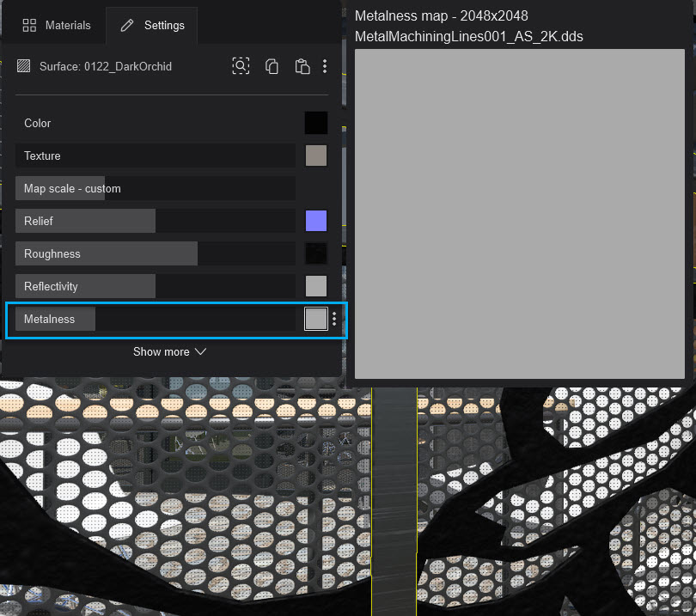Select the Settings tab
Image resolution: width=696 pixels, height=616 pixels.
[153, 25]
